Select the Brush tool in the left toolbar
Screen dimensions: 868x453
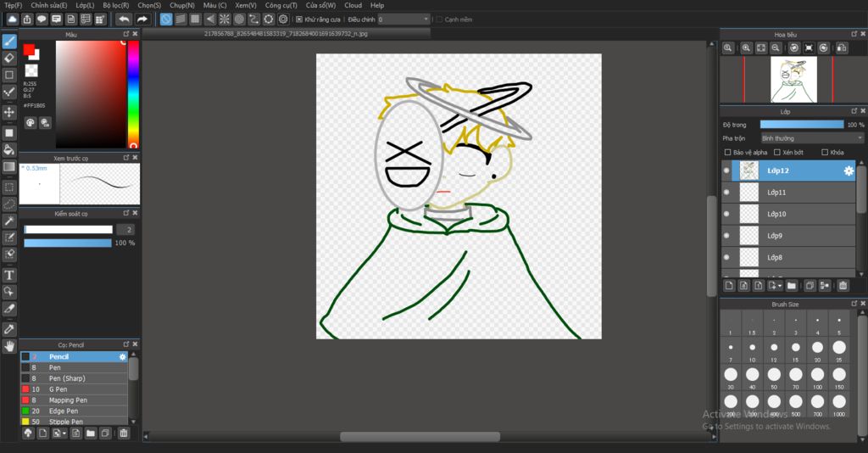9,41
